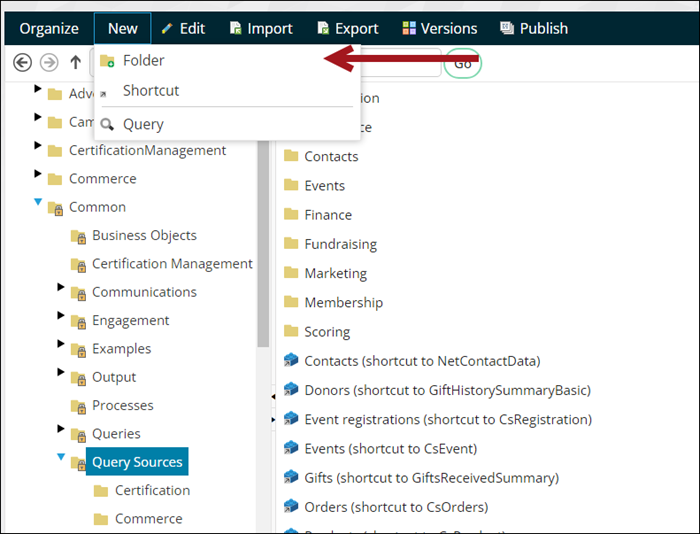Open the Organize menu
This screenshot has height=534, width=700.
49,29
